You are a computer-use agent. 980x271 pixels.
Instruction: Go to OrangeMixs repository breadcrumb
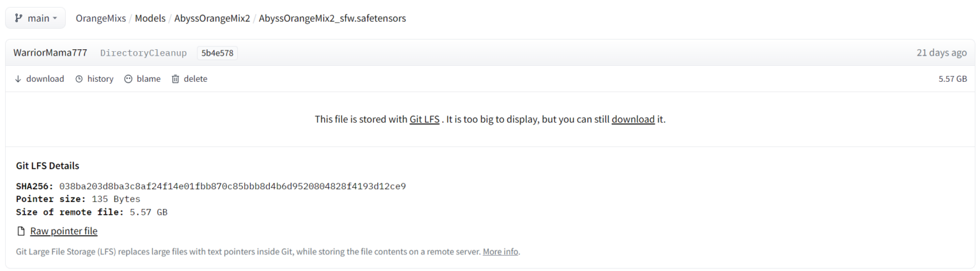coord(101,18)
